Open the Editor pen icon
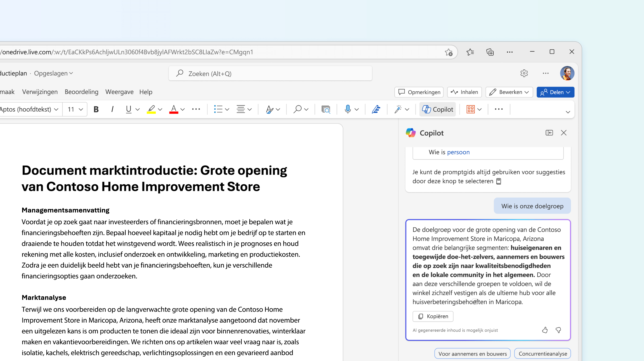The image size is (644, 361). click(x=376, y=109)
